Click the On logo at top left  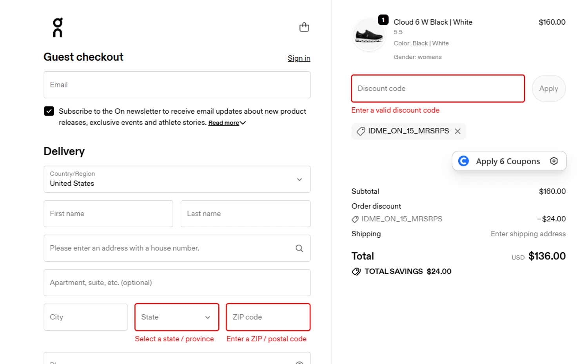pos(58,27)
